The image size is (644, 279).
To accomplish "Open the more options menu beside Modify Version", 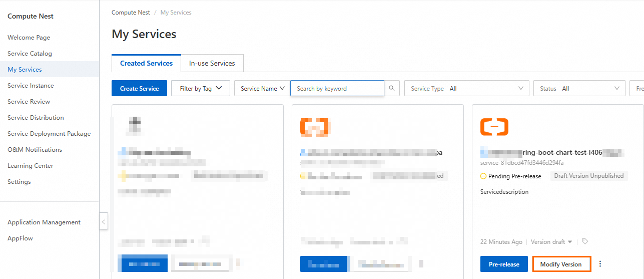I will pyautogui.click(x=600, y=264).
